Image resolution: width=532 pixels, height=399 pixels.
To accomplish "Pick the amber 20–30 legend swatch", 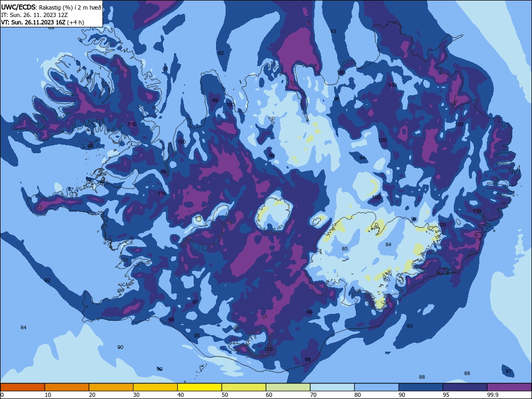I will 111,387.
